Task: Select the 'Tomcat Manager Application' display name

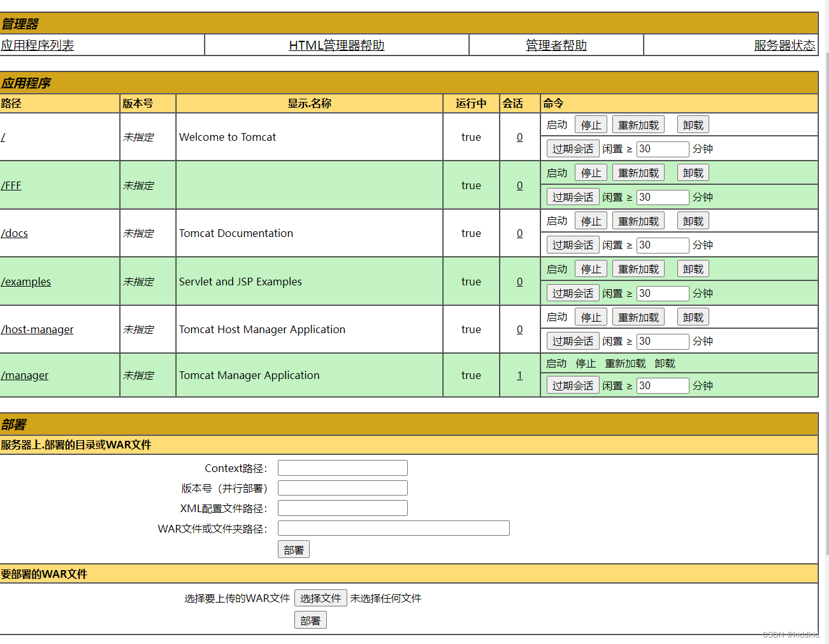Action: click(x=249, y=375)
